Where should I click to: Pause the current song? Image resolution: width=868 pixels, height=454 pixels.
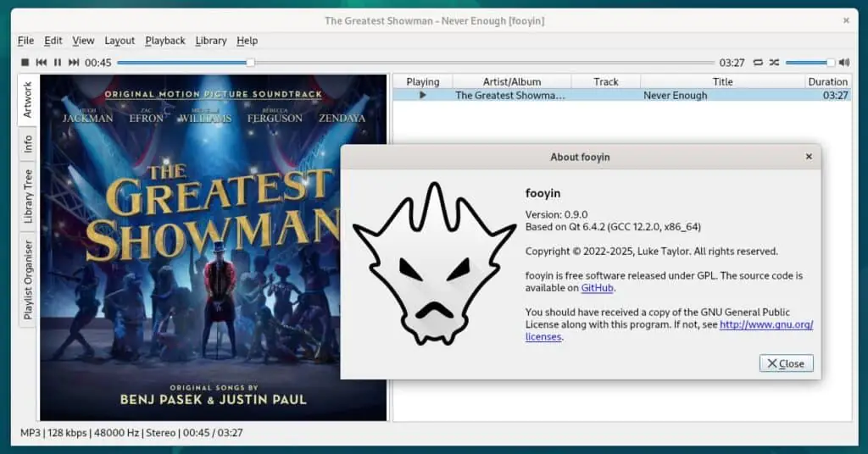[58, 63]
